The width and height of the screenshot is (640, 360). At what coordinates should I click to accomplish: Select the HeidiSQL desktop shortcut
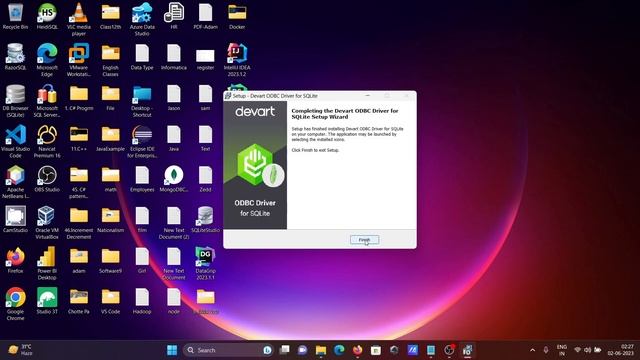pos(47,16)
